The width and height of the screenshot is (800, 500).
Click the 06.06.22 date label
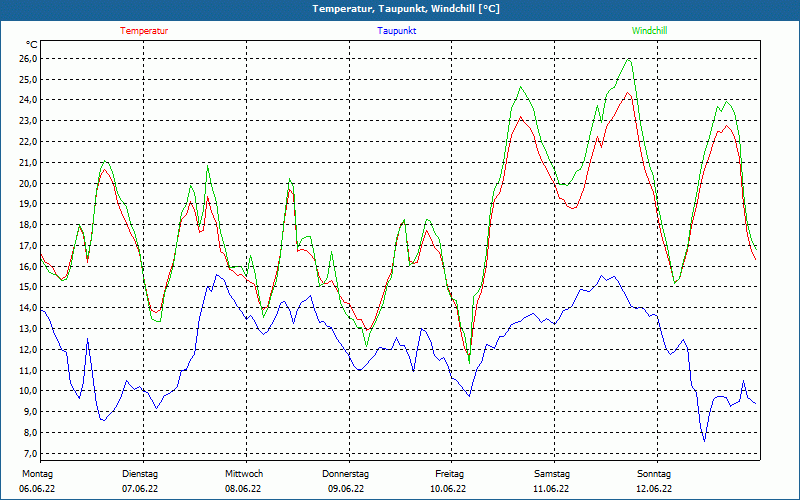point(37,489)
